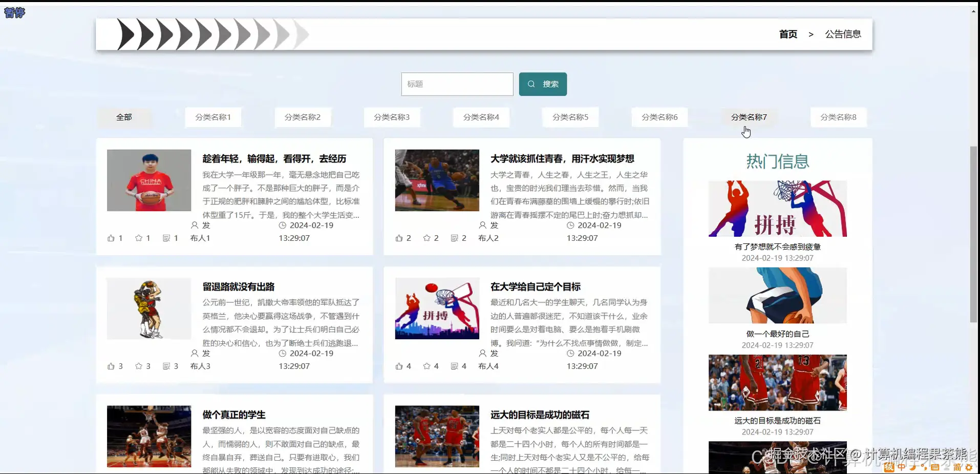Screen dimensions: 980x474
Task: Click 公告信息 in the breadcrumb
Action: click(x=843, y=34)
